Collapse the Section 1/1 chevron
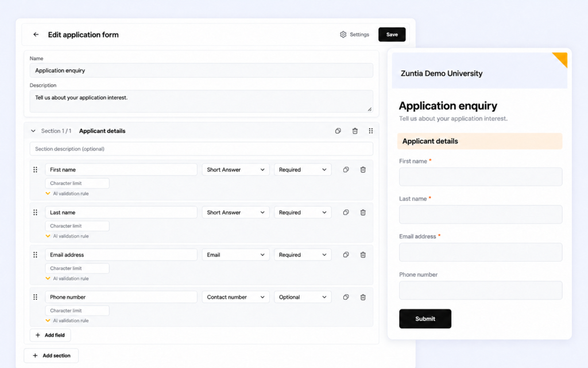588x368 pixels. [33, 131]
